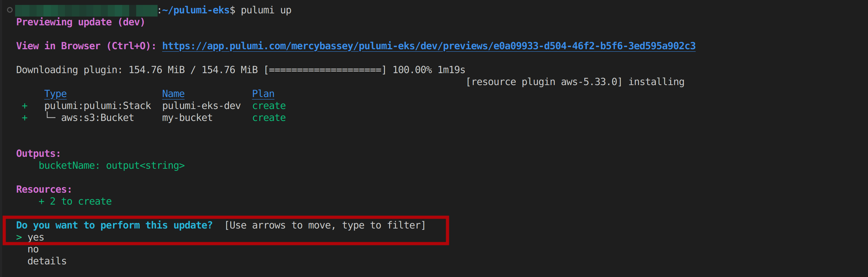This screenshot has height=277, width=868.
Task: Click the create plan for pulumi-eks-dev
Action: pos(269,106)
